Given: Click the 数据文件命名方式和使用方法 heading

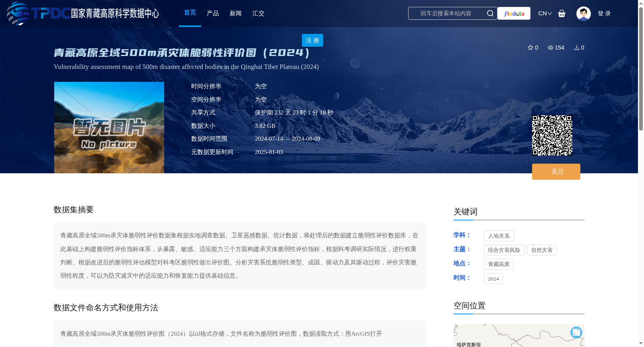Looking at the screenshot, I should point(106,308).
